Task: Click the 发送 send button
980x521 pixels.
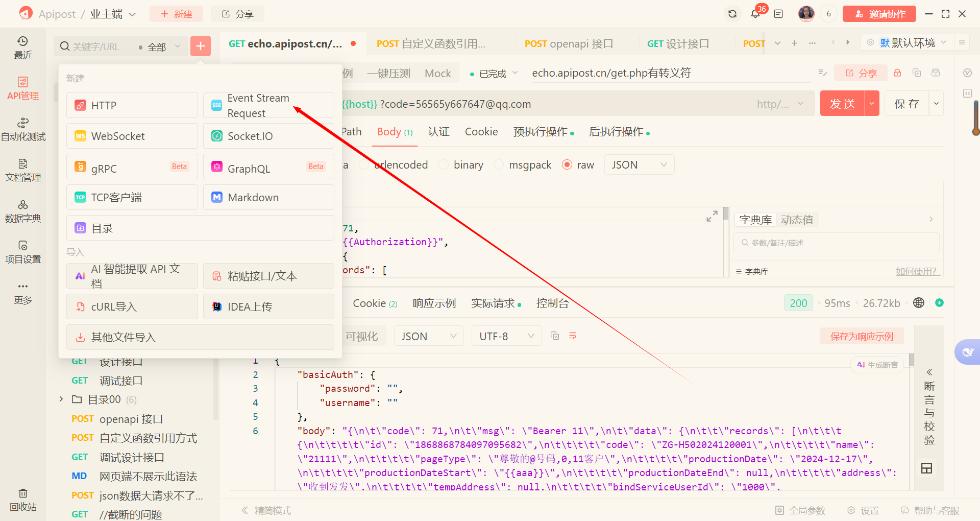Action: coord(842,104)
